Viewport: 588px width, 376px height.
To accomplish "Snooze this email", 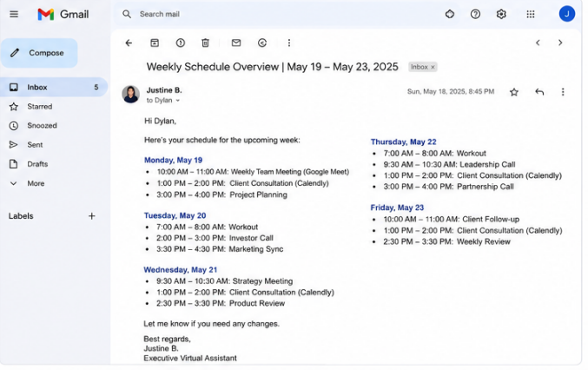I will pos(262,43).
